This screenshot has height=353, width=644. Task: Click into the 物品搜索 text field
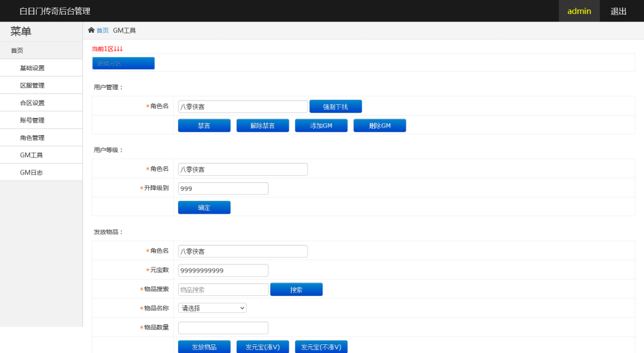223,290
